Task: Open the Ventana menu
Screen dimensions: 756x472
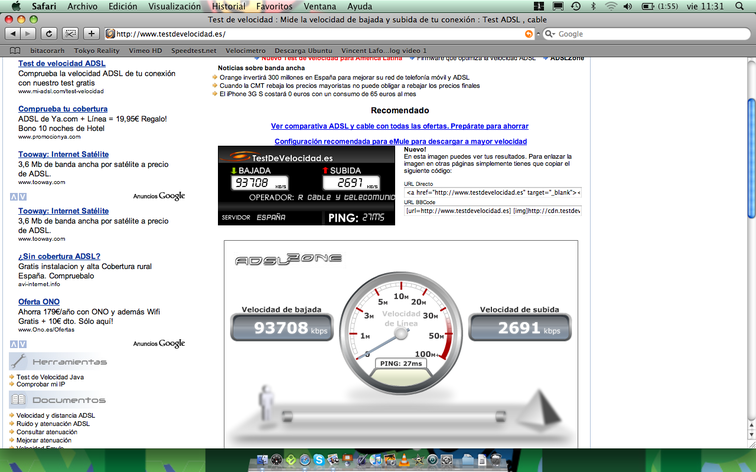Action: [320, 6]
